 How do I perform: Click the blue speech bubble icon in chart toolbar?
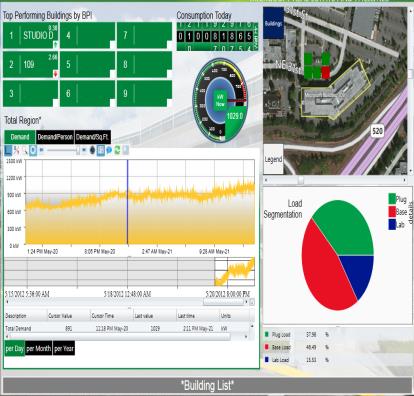(x=109, y=150)
